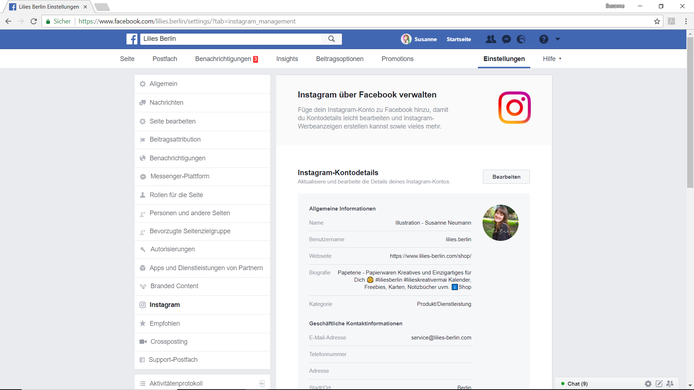Open Nachrichten settings

click(202, 102)
